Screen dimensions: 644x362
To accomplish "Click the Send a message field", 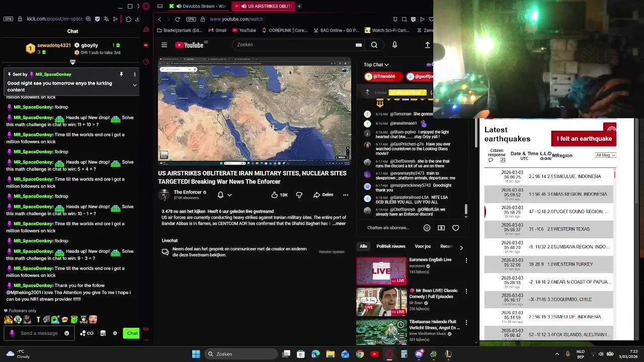I will point(39,333).
